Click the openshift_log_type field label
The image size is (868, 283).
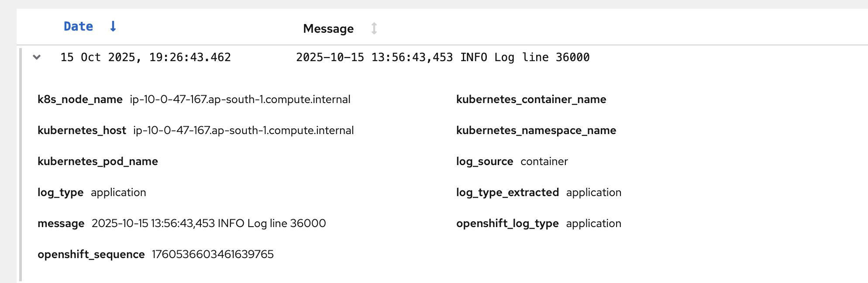(507, 224)
